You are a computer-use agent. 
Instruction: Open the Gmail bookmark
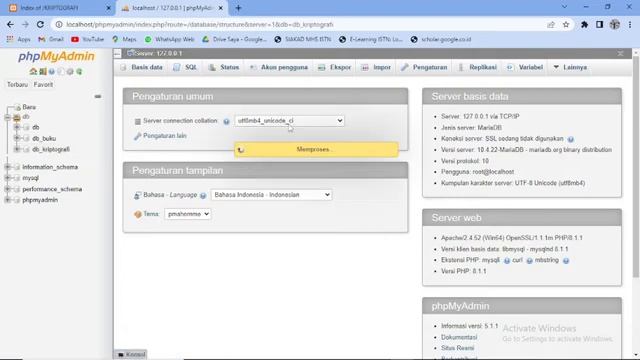[x=51, y=39]
